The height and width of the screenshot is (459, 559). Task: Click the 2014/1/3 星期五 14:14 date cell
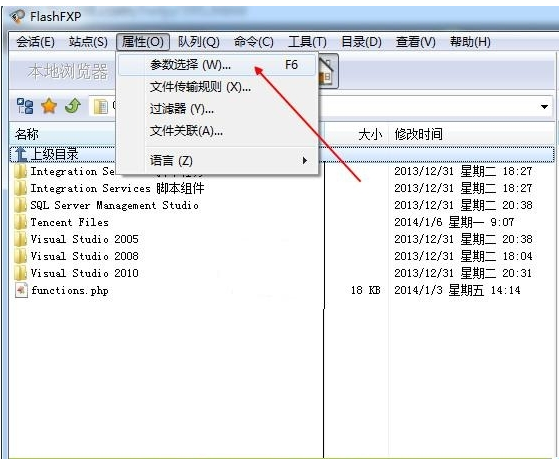457,290
